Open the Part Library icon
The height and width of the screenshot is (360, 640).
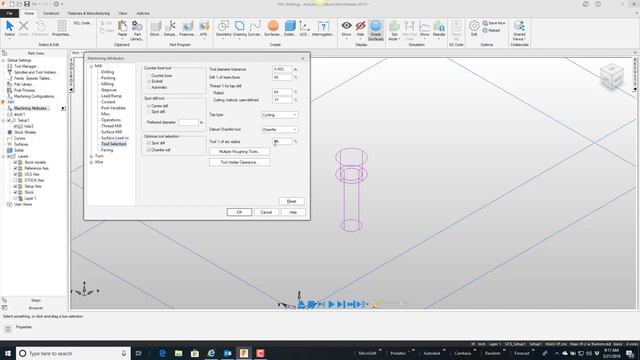137,31
